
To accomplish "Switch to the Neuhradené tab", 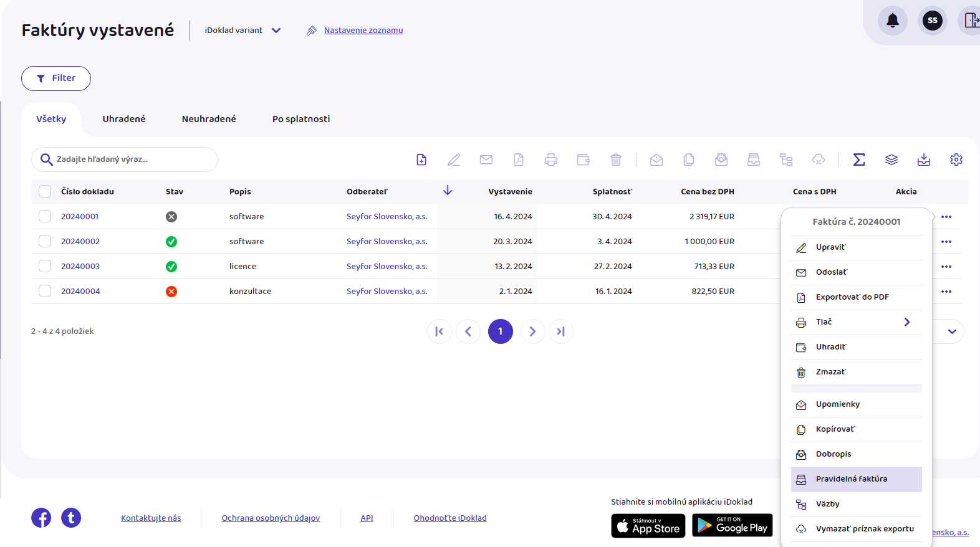I will click(209, 119).
